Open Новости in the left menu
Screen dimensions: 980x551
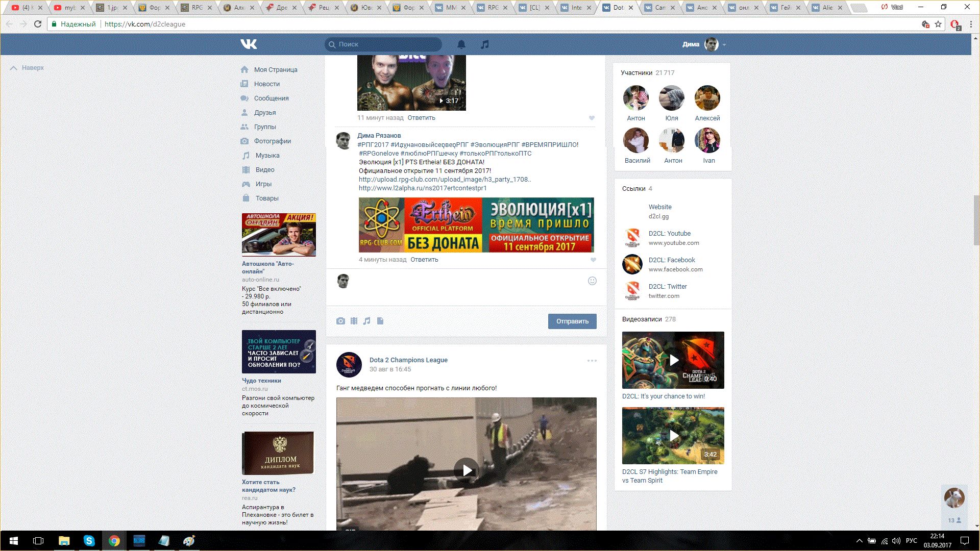click(x=267, y=84)
